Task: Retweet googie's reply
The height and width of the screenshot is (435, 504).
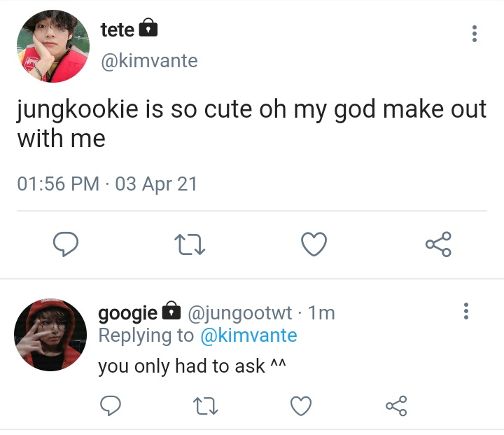Action: point(205,406)
